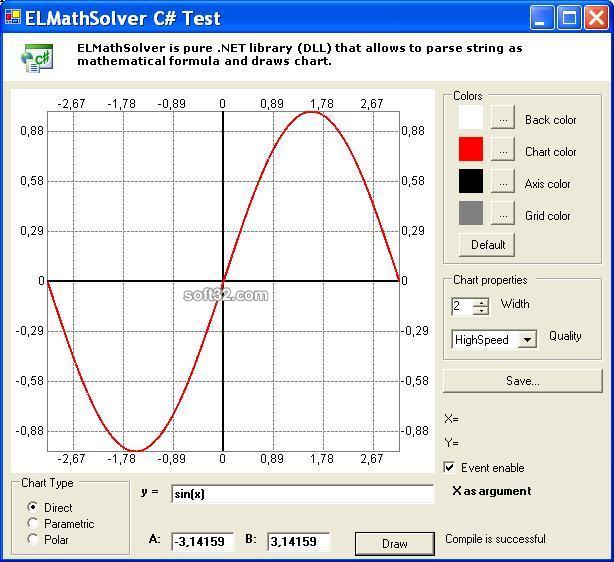Open Back color picker button
The height and width of the screenshot is (562, 614).
(x=503, y=117)
